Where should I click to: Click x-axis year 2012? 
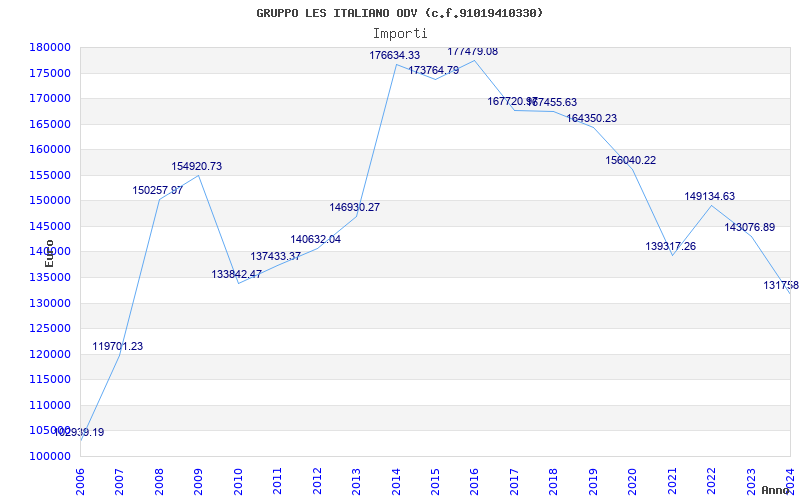(317, 480)
